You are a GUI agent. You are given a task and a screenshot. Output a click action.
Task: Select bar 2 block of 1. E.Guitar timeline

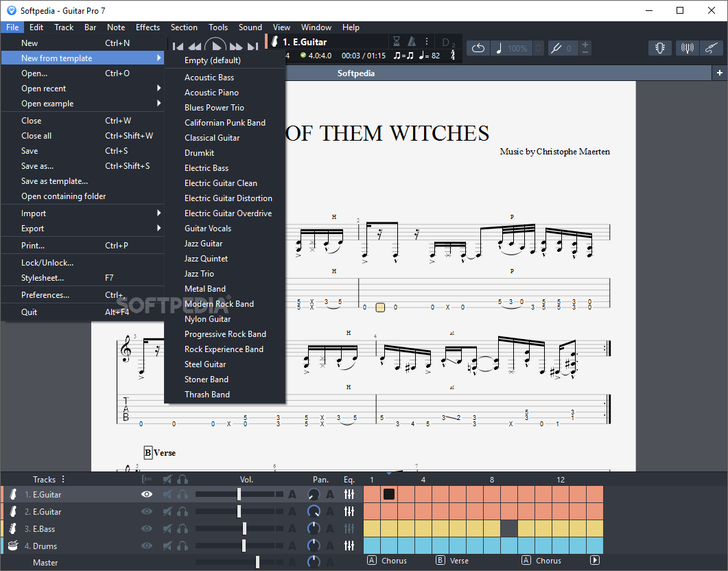389,494
